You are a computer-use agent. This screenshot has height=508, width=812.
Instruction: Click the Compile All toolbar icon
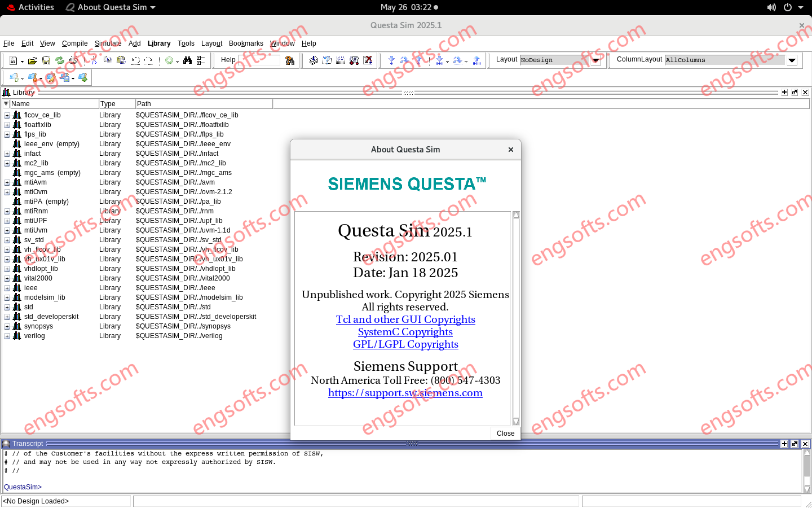(341, 60)
